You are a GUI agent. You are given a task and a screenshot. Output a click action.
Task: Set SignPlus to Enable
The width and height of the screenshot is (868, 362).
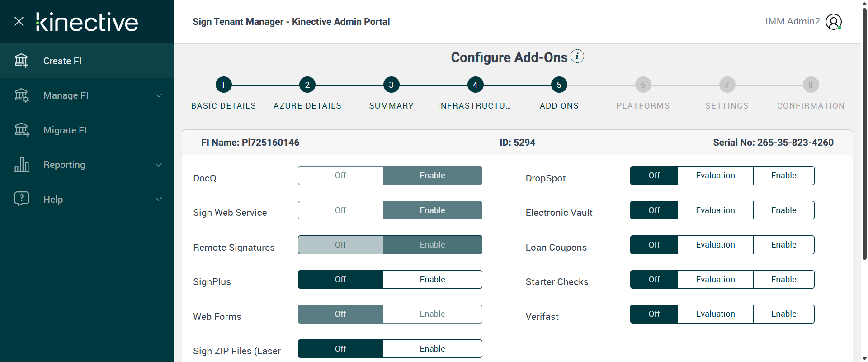432,280
